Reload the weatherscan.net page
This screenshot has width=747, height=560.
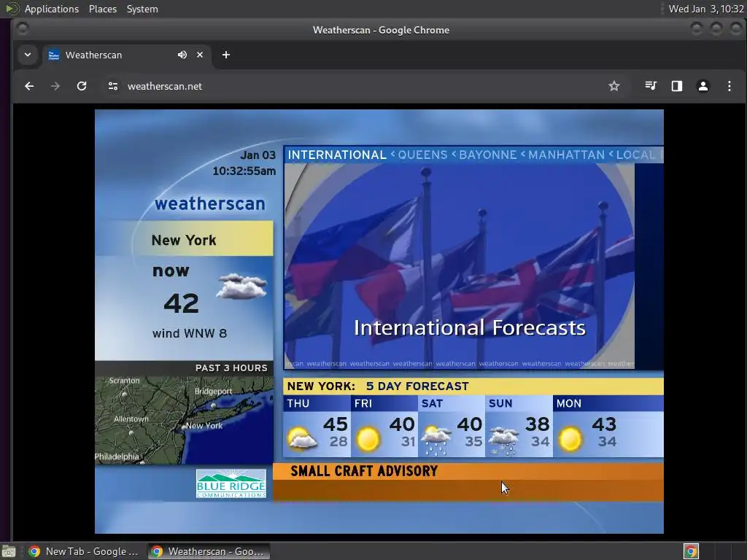pyautogui.click(x=82, y=86)
